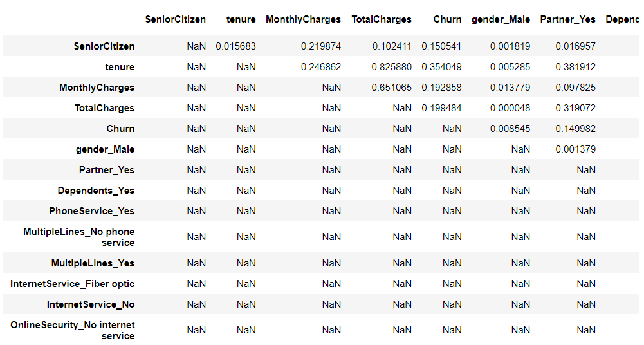This screenshot has width=644, height=345.
Task: Select the cell with value 0.381912
Action: click(576, 67)
